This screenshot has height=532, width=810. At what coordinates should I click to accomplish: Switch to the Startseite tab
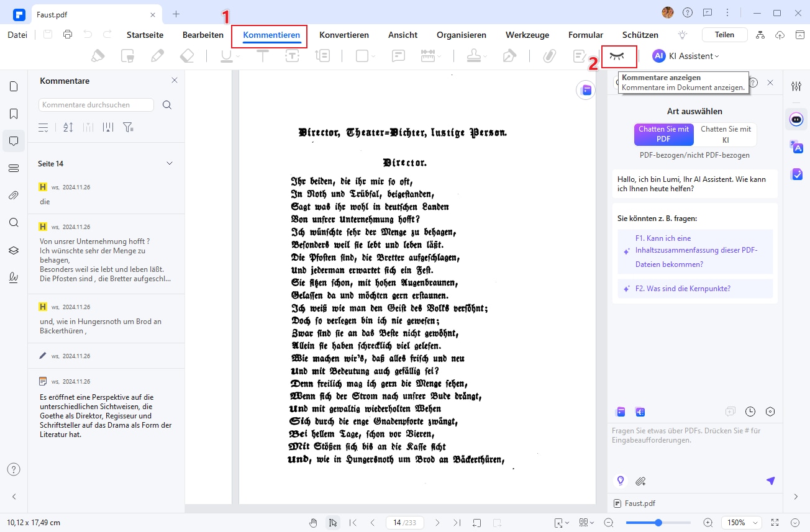coord(145,35)
